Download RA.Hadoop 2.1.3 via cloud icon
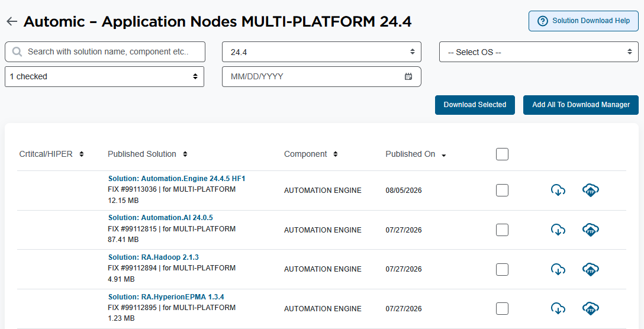644x329 pixels. pos(558,269)
